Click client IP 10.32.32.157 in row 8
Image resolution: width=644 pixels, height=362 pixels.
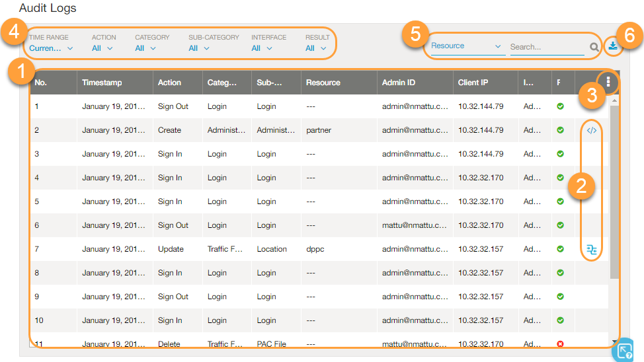pos(481,273)
